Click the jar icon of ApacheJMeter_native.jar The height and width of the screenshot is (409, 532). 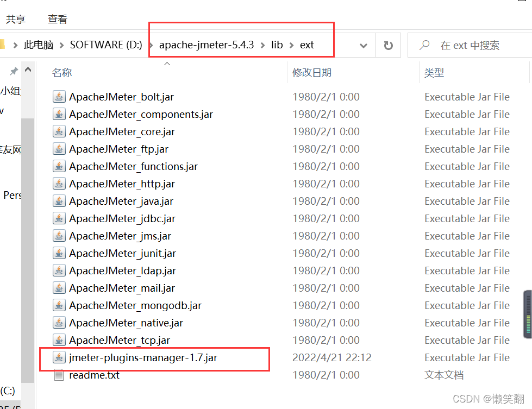pyautogui.click(x=59, y=323)
